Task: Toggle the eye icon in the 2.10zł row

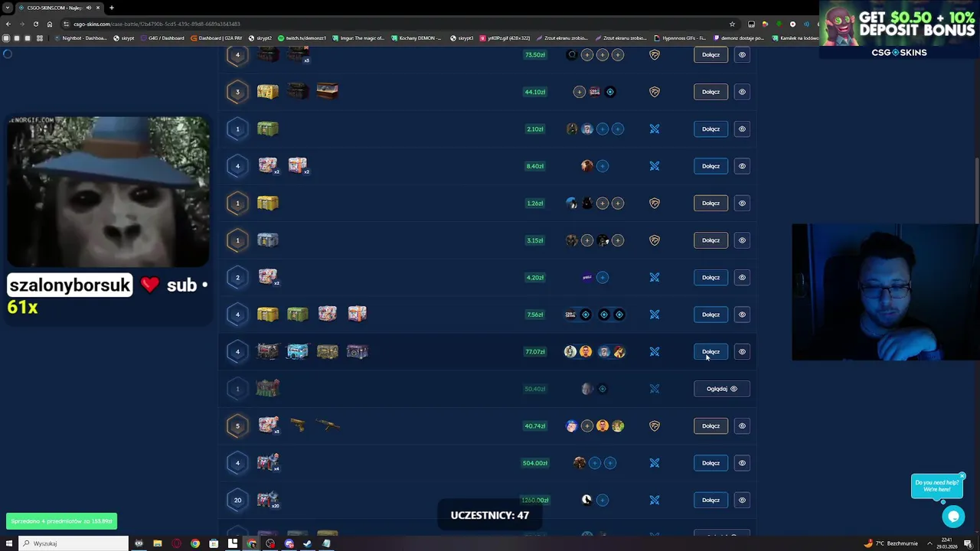Action: (742, 129)
